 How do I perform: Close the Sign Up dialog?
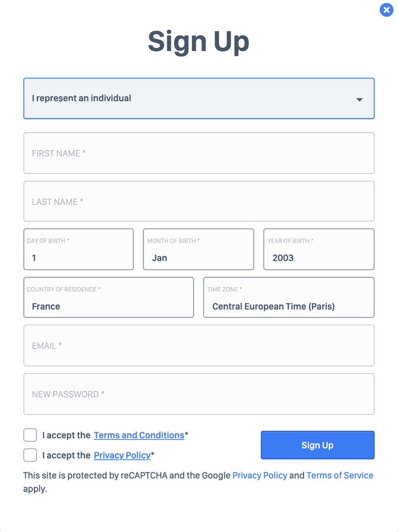pyautogui.click(x=386, y=10)
